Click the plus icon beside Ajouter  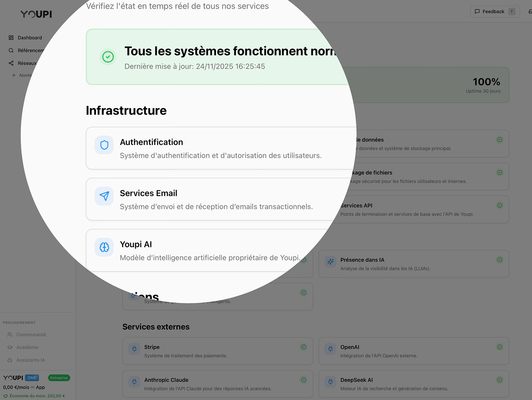tap(14, 75)
